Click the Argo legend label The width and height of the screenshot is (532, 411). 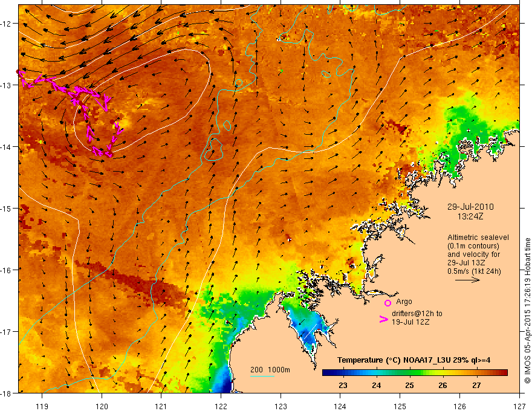tap(404, 302)
